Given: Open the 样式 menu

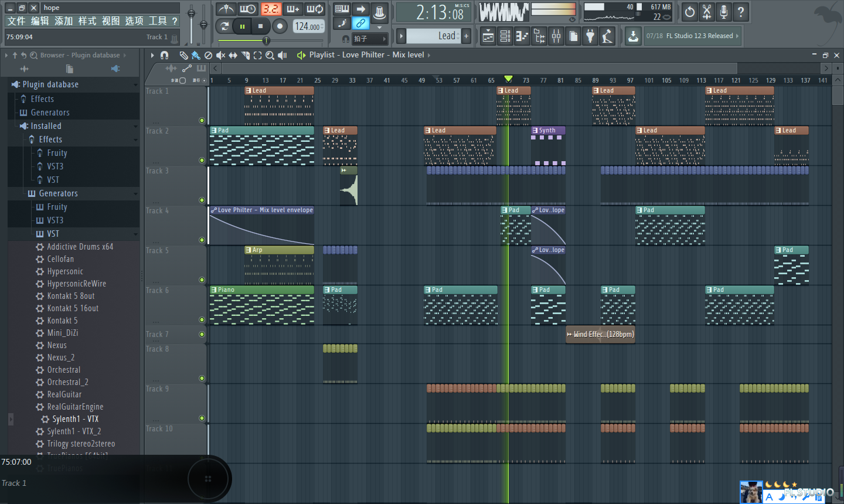Looking at the screenshot, I should point(87,21).
